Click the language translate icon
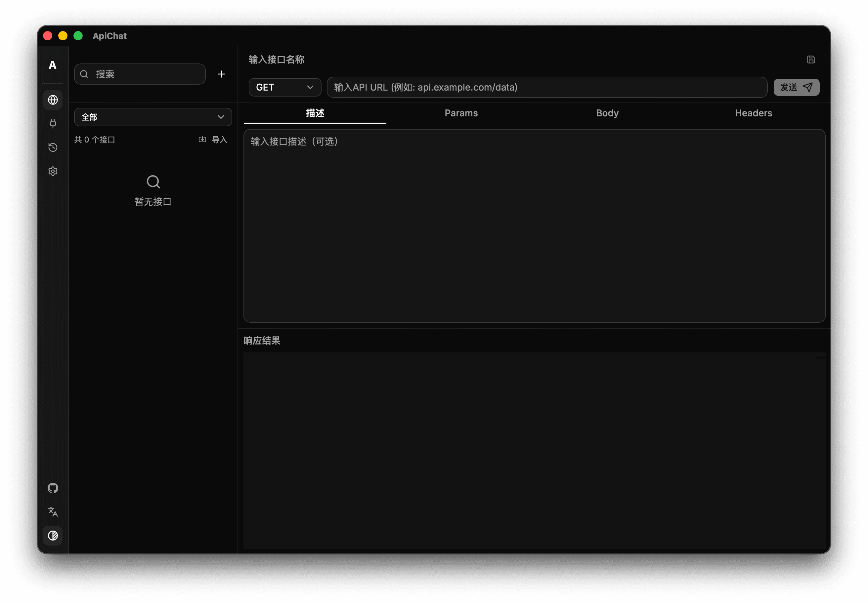 (53, 512)
